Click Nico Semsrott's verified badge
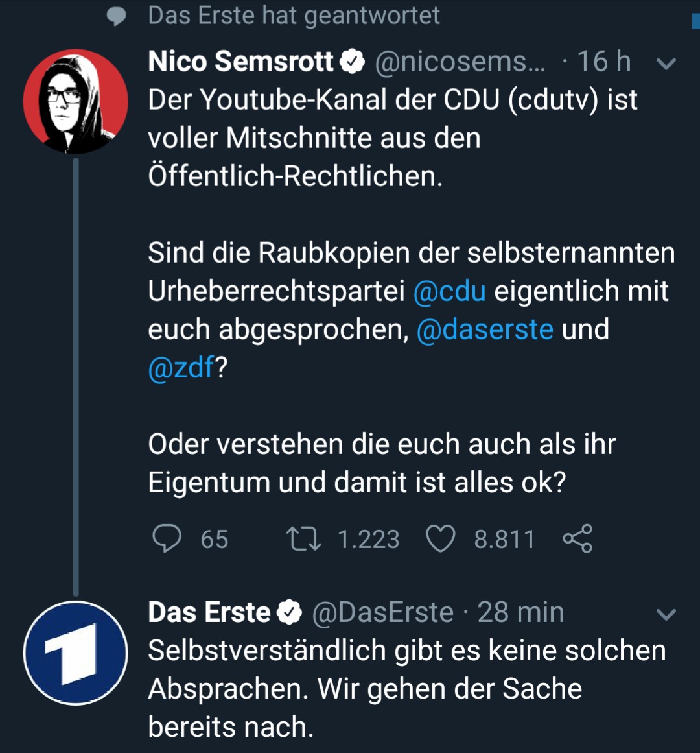Image resolution: width=700 pixels, height=753 pixels. (353, 62)
